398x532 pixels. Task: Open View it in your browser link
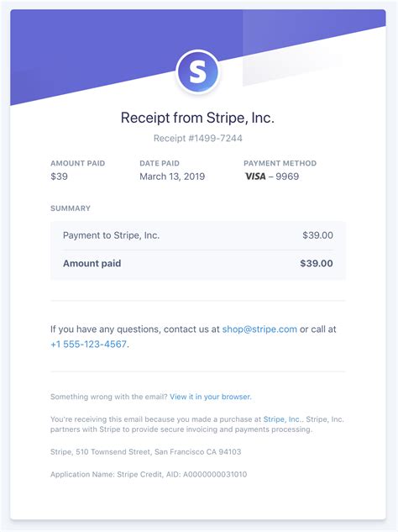211,397
